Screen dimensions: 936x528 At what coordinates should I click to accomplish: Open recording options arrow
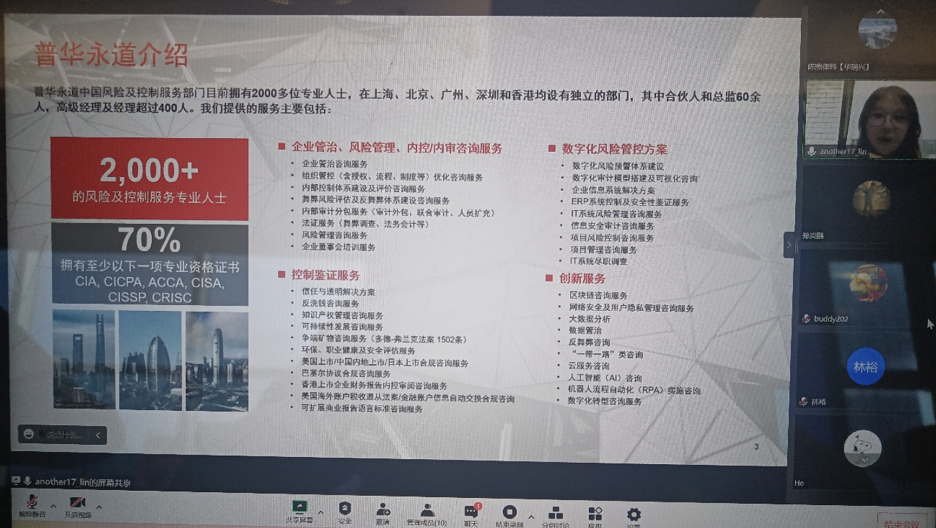531,516
